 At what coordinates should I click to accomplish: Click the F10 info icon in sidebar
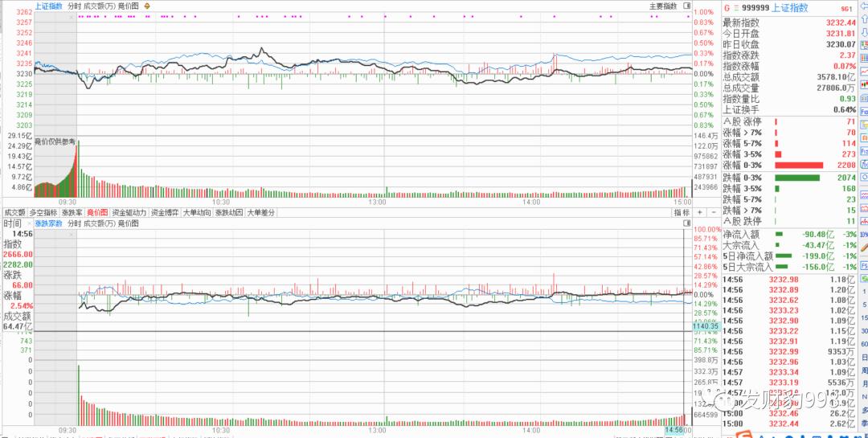pos(863,111)
